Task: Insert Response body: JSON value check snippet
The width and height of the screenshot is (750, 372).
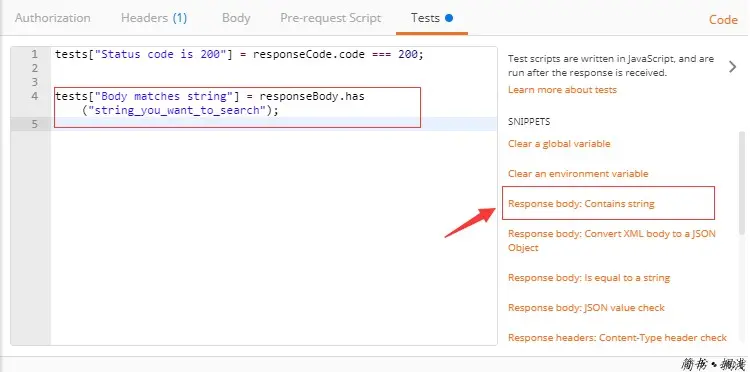Action: pos(586,307)
